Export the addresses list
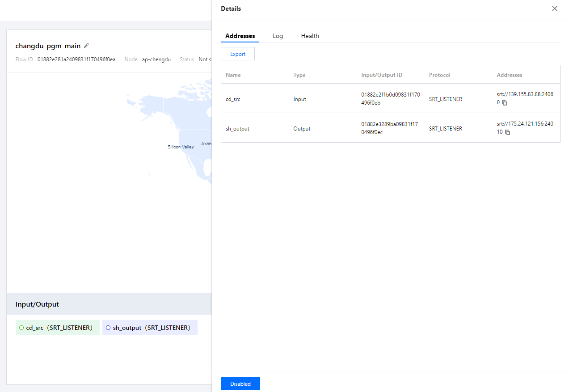The width and height of the screenshot is (569, 392). 238,54
